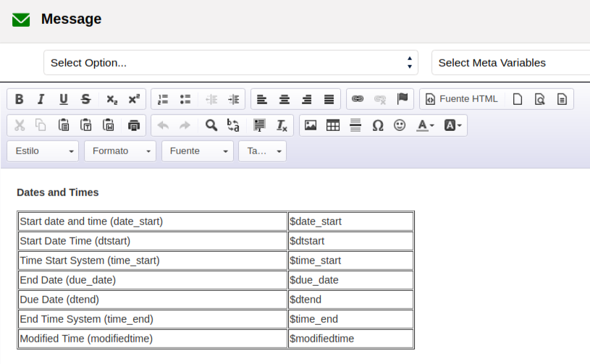
Task: Open the text color picker
Action: (x=425, y=125)
